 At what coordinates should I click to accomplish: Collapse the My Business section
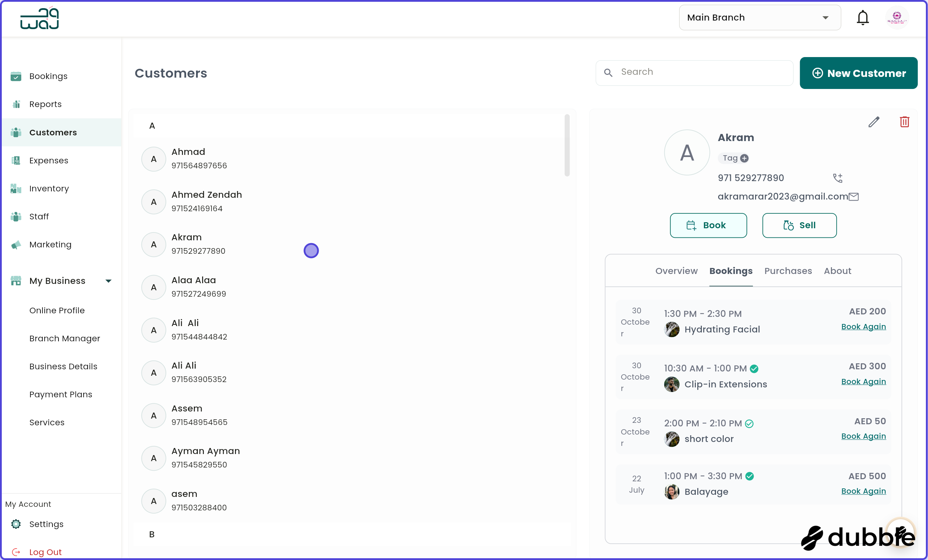(108, 281)
